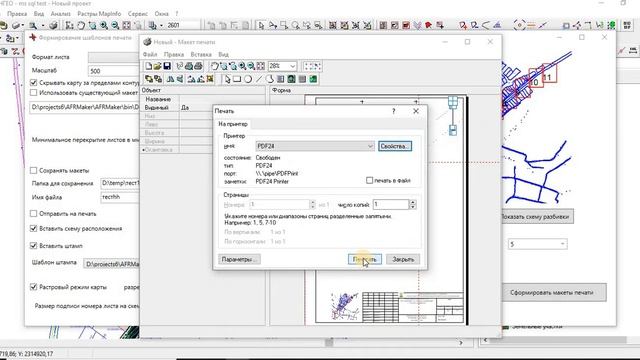Viewport: 640px width, 360px height.
Task: Increase the number of copies stepper
Action: pyautogui.click(x=413, y=202)
